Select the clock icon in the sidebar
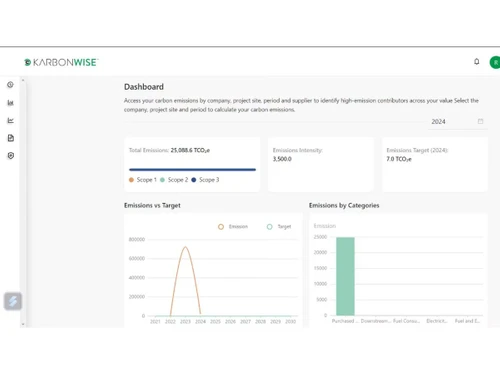The image size is (500, 375). [x=10, y=85]
